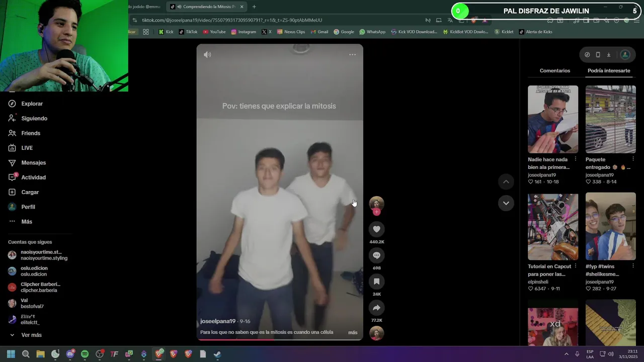Viewport: 644px width, 362px height.
Task: Go to the previous video with up chevron
Action: pyautogui.click(x=506, y=182)
